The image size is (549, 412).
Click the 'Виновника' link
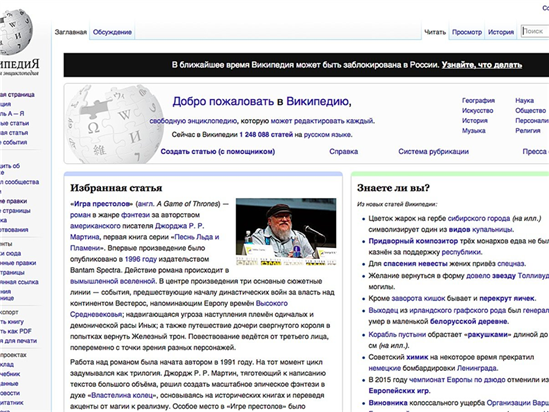click(x=388, y=403)
